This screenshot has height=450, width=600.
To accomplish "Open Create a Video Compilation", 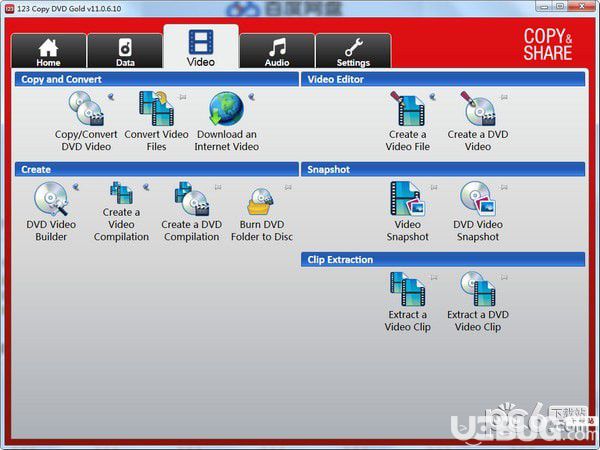I will click(121, 212).
